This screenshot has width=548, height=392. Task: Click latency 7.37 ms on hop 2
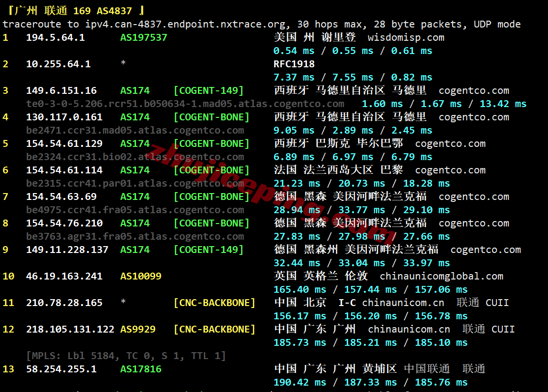(294, 77)
